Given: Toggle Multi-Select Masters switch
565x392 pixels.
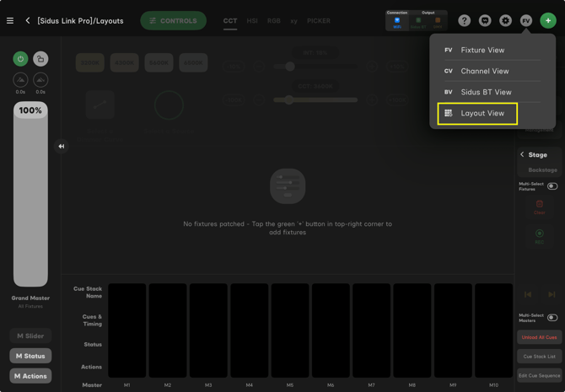Looking at the screenshot, I should [x=552, y=318].
